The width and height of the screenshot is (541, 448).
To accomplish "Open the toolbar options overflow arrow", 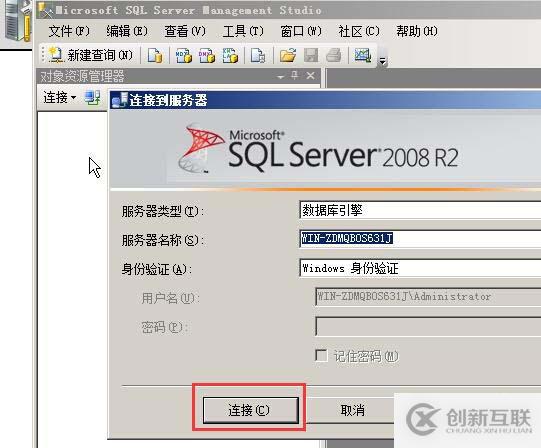I will click(383, 61).
